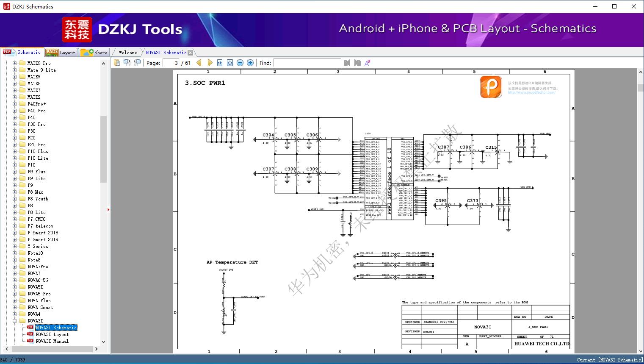Toggle the match case search icon
The height and width of the screenshot is (364, 644).
point(368,63)
